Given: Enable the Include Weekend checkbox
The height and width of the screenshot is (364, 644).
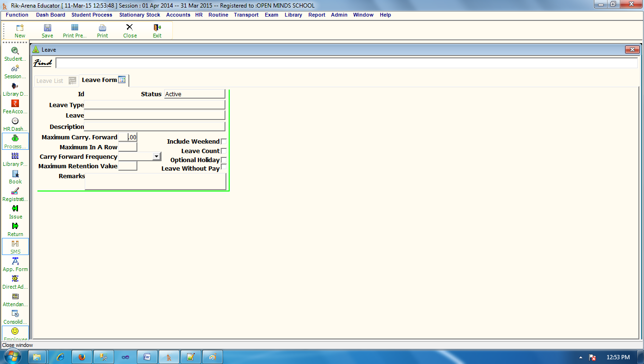Looking at the screenshot, I should pyautogui.click(x=224, y=141).
